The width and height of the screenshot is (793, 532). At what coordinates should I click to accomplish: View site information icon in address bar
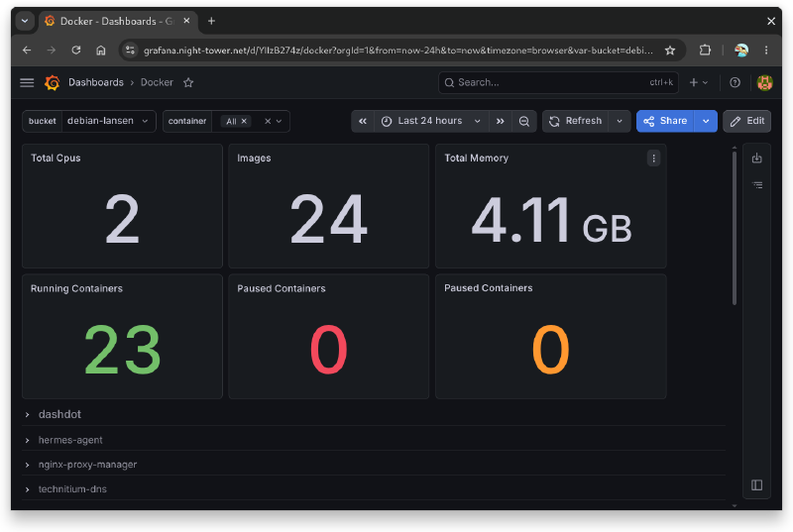tap(131, 50)
